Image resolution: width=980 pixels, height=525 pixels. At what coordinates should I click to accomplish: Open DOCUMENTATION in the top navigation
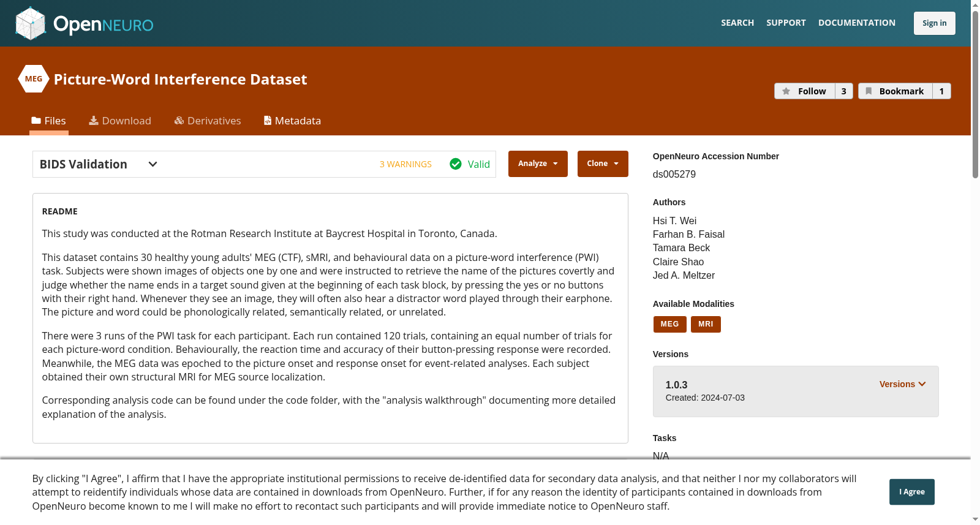[857, 23]
